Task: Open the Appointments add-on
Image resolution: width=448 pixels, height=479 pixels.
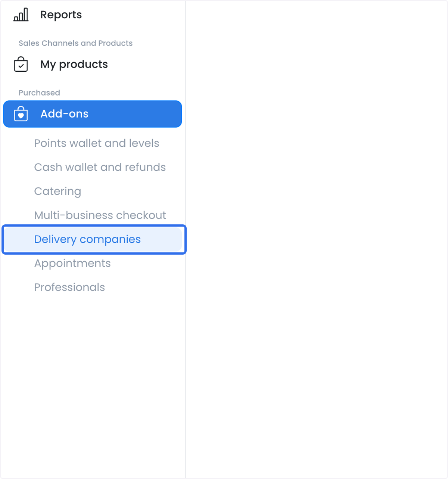Action: 72,263
